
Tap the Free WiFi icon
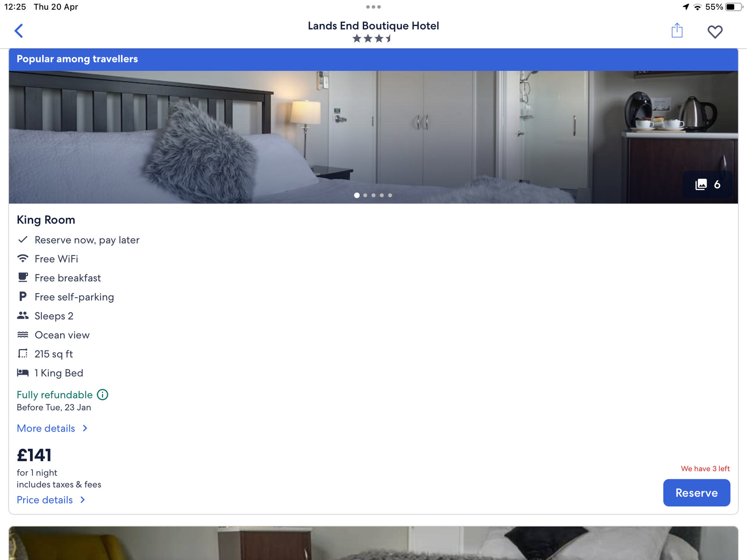point(23,258)
